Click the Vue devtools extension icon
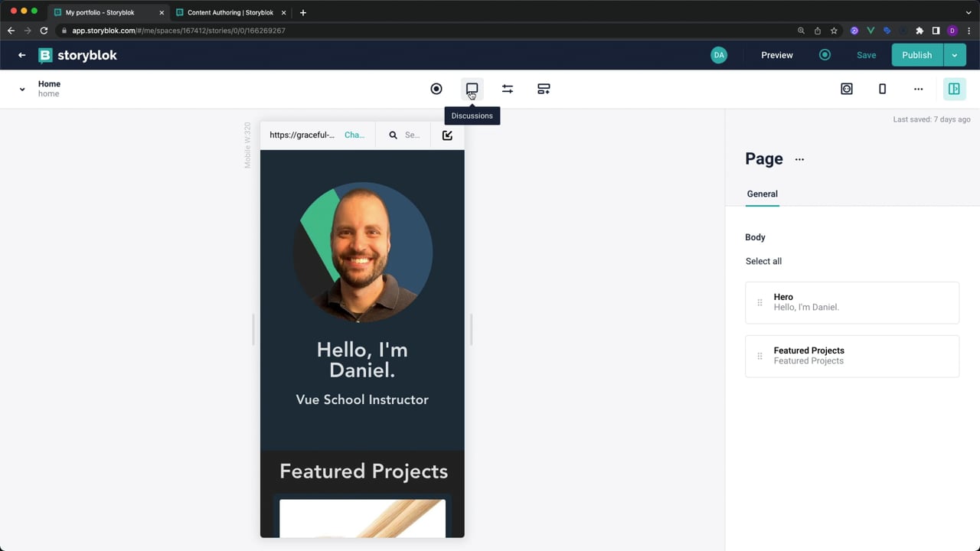980x551 pixels. click(x=871, y=31)
